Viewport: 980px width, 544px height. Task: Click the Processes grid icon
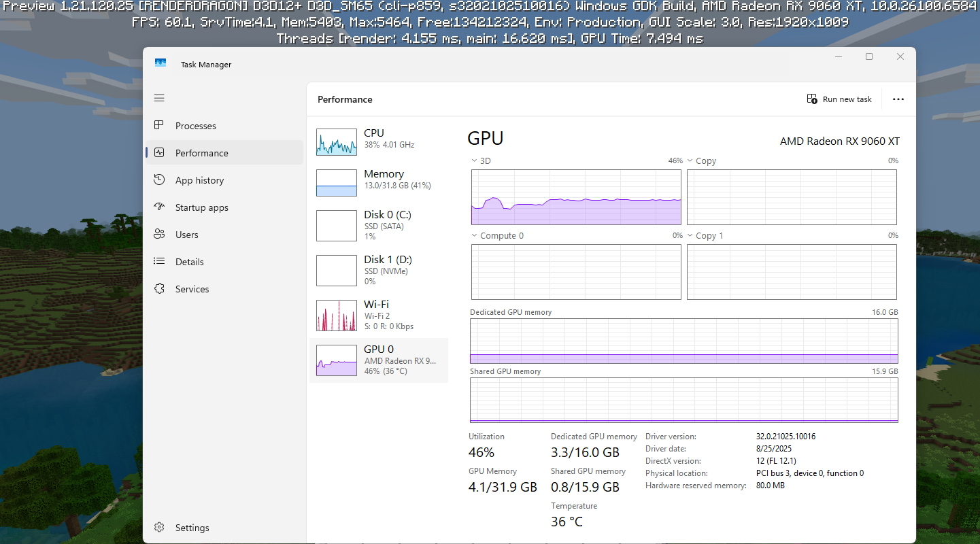[159, 125]
